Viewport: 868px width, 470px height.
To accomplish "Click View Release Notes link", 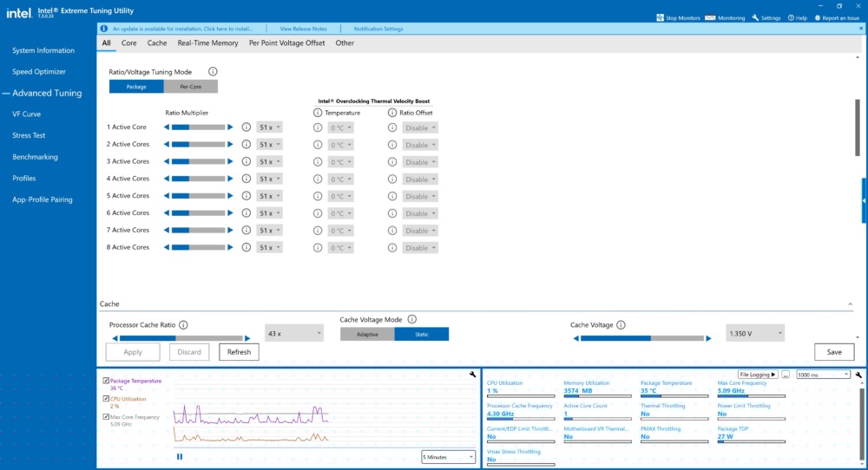I will click(303, 29).
